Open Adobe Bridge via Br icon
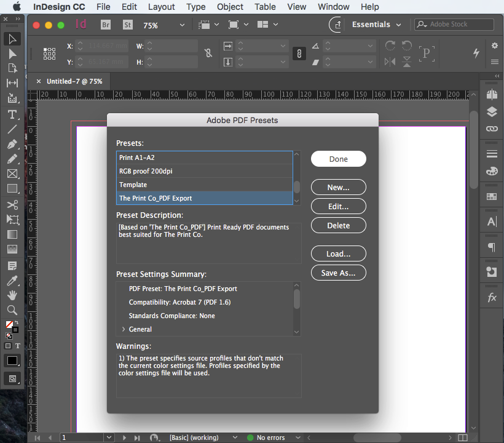The width and height of the screenshot is (504, 443). pos(106,25)
